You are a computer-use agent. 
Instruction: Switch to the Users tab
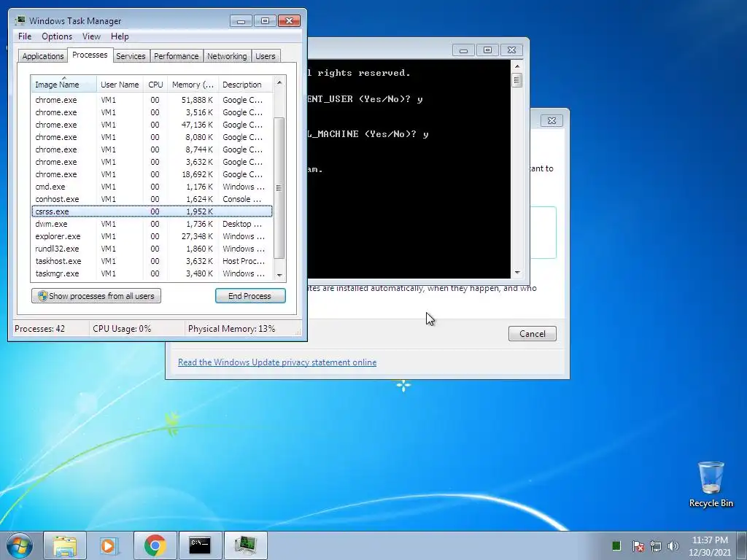click(x=265, y=55)
